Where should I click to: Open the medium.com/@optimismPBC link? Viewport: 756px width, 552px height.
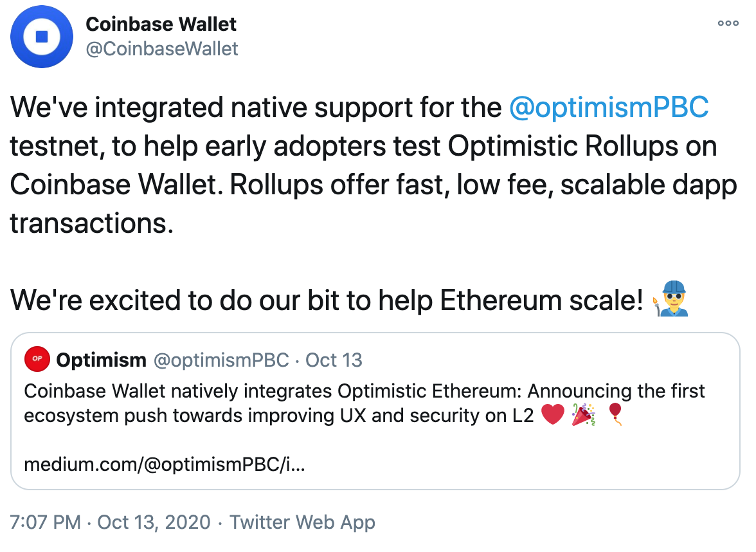164,464
